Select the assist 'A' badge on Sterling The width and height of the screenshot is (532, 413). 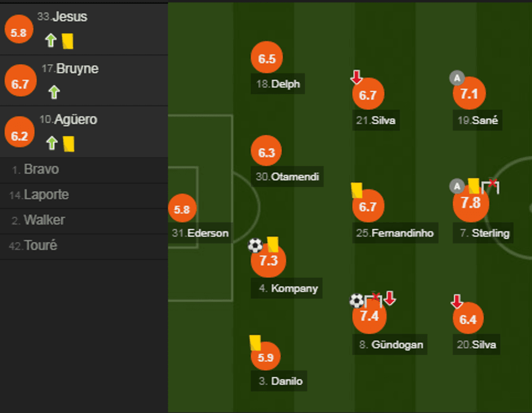457,186
